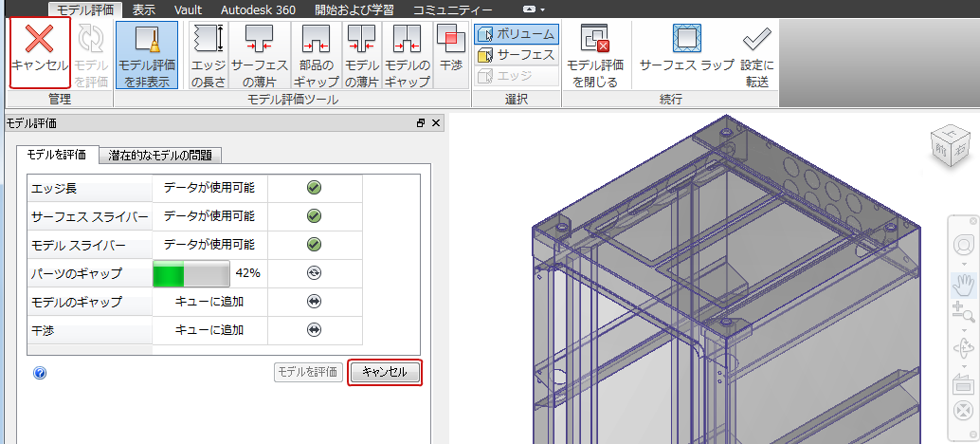Click the ViewCube in the 3D viewport
The image size is (980, 444).
pos(951,146)
